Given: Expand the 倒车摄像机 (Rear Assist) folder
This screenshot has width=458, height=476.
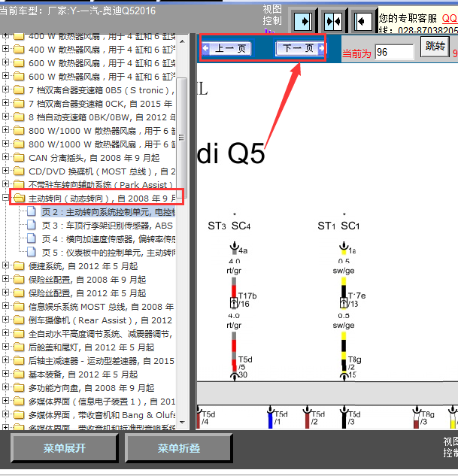Looking at the screenshot, I should tap(5, 320).
